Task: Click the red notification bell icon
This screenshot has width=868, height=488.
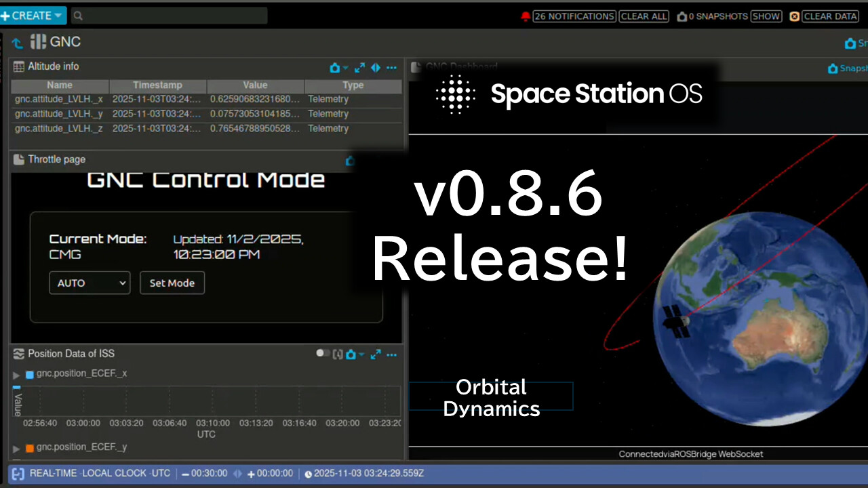Action: (526, 16)
